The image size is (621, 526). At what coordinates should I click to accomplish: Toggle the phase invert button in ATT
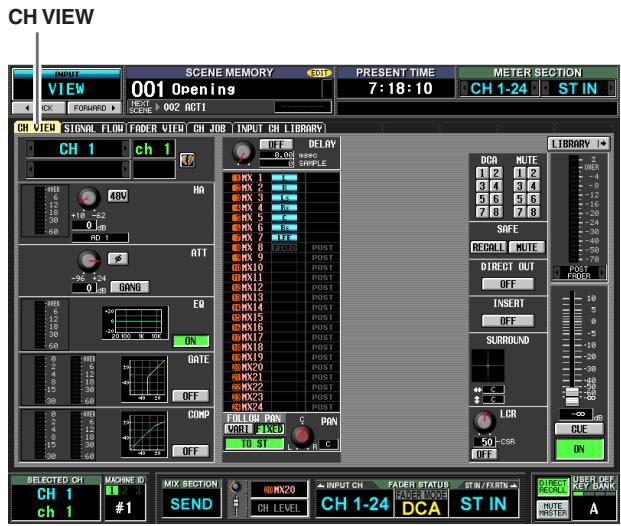(x=118, y=259)
